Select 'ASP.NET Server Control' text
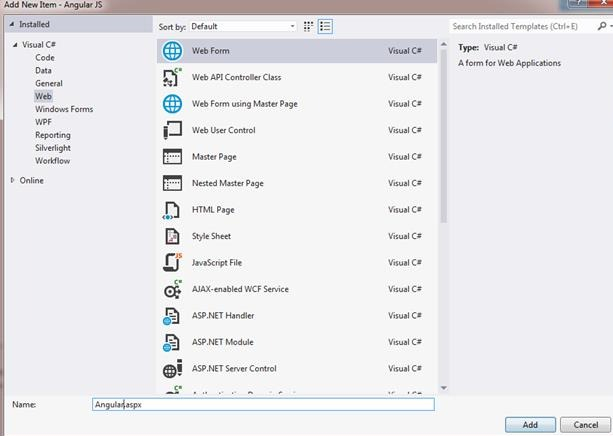613x436 pixels. 234,369
